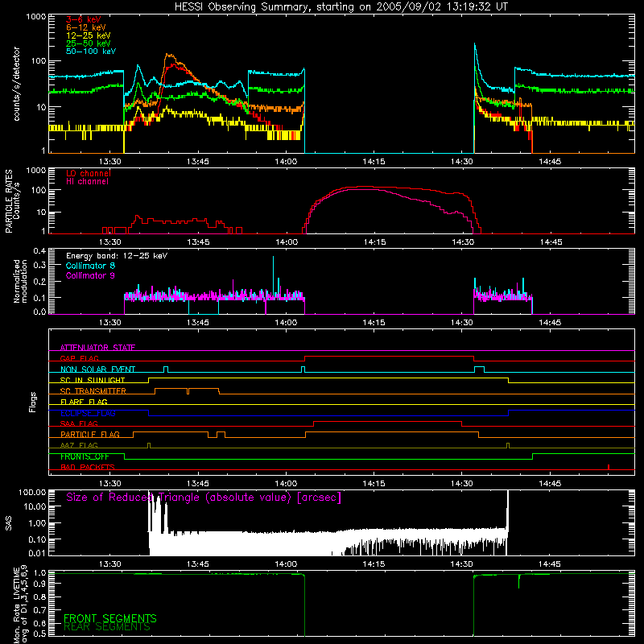
Task: Select the 25-50 keV legend label
Action: (x=89, y=43)
